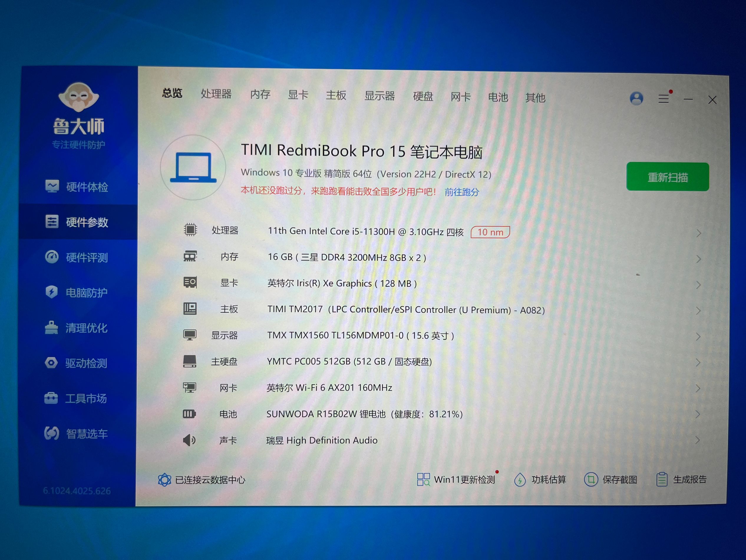Open 清理优化 cleanup section

[x=76, y=328]
